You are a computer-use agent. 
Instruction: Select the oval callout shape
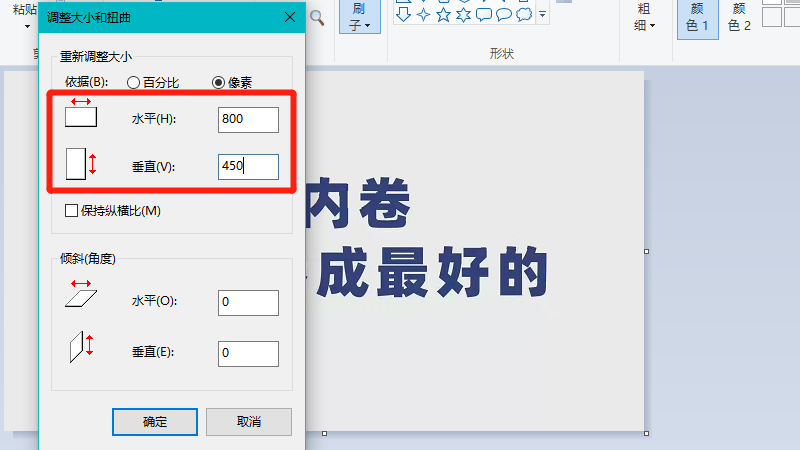504,15
